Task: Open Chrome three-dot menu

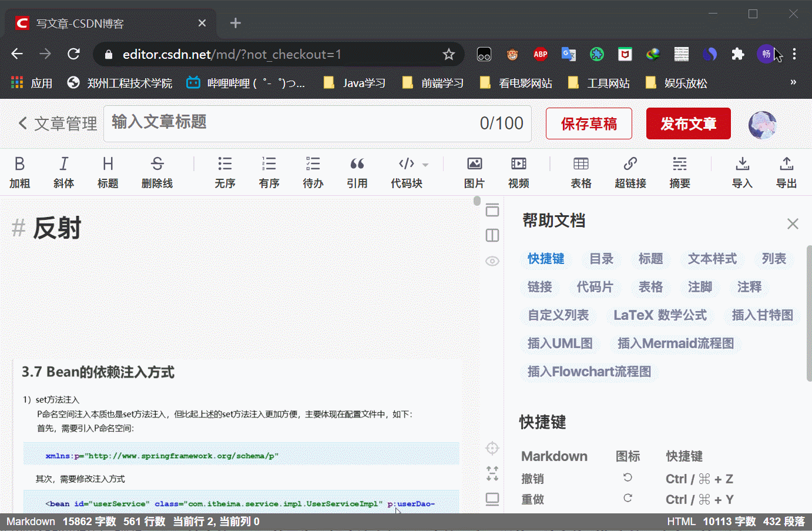Action: 794,54
